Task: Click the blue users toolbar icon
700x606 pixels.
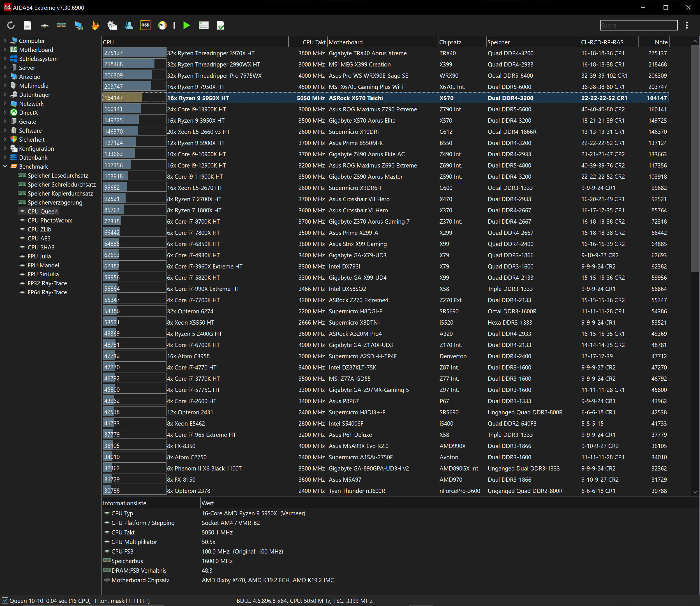Action: click(x=129, y=25)
